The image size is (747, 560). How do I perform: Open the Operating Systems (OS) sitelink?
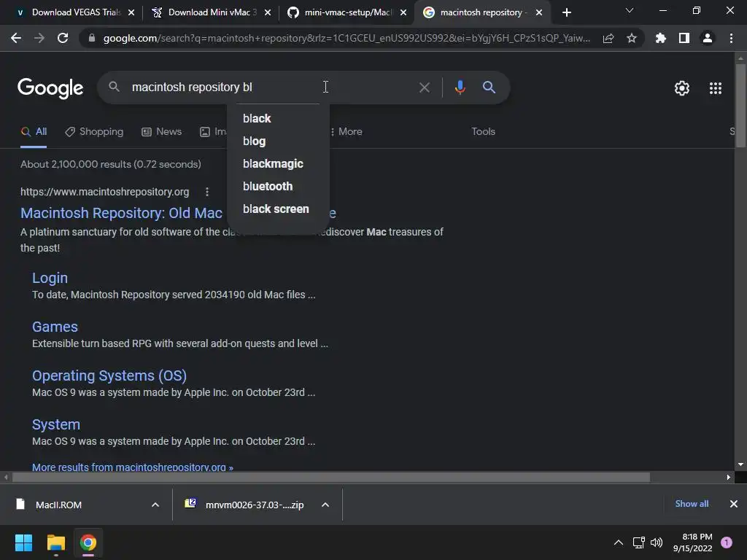tap(109, 376)
